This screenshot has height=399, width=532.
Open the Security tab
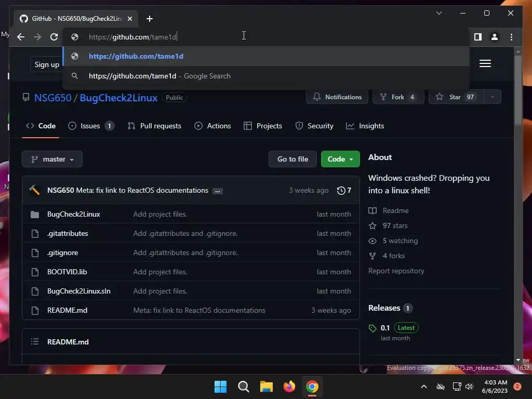click(314, 126)
